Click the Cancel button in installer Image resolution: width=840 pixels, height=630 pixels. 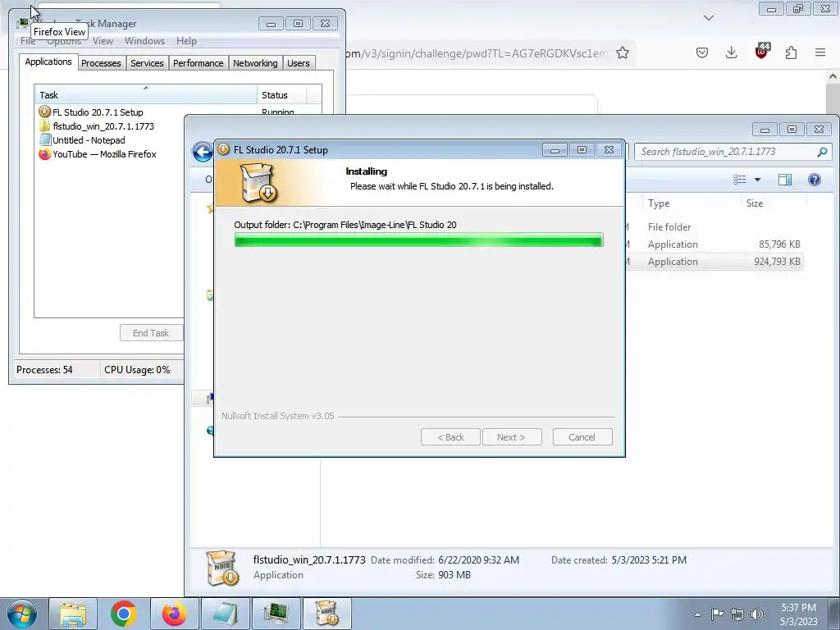coord(582,437)
